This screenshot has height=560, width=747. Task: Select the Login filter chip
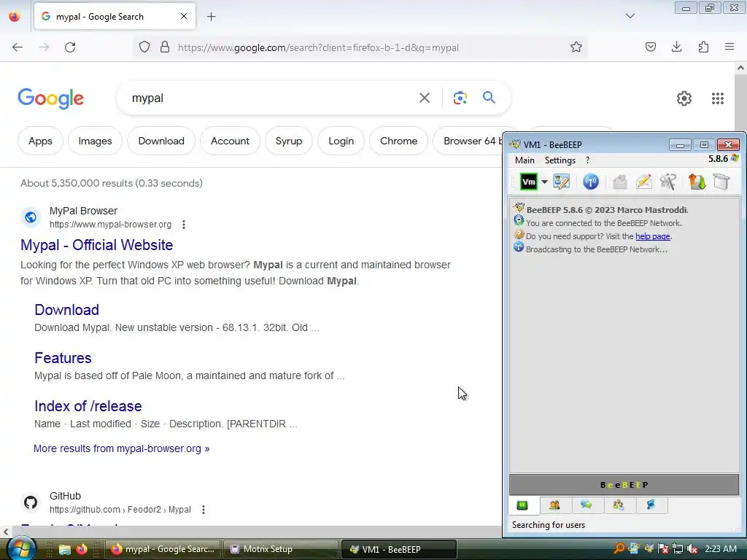click(341, 141)
